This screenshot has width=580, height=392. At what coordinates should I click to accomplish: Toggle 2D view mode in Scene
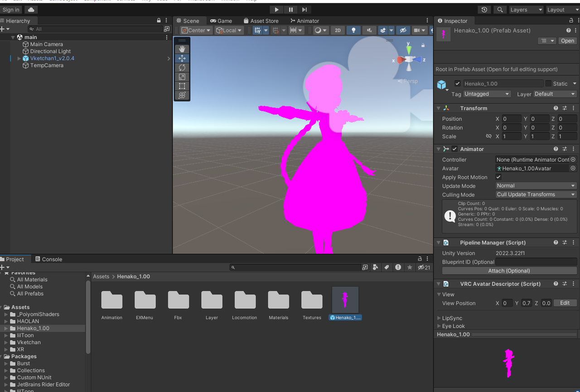pos(338,30)
